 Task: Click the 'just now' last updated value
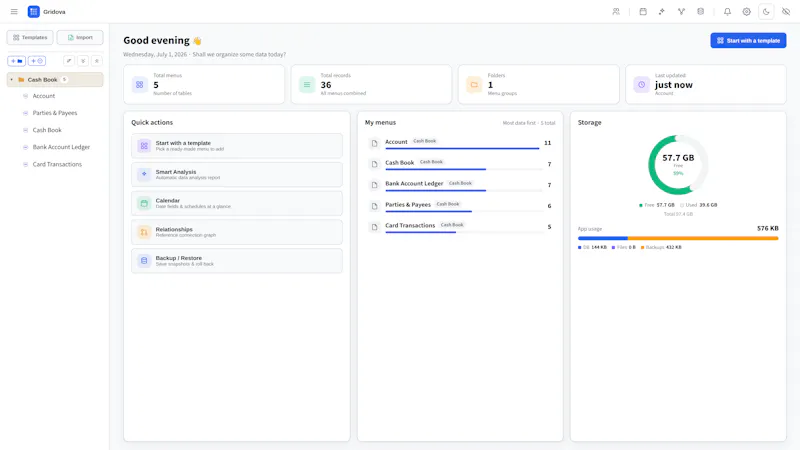673,85
